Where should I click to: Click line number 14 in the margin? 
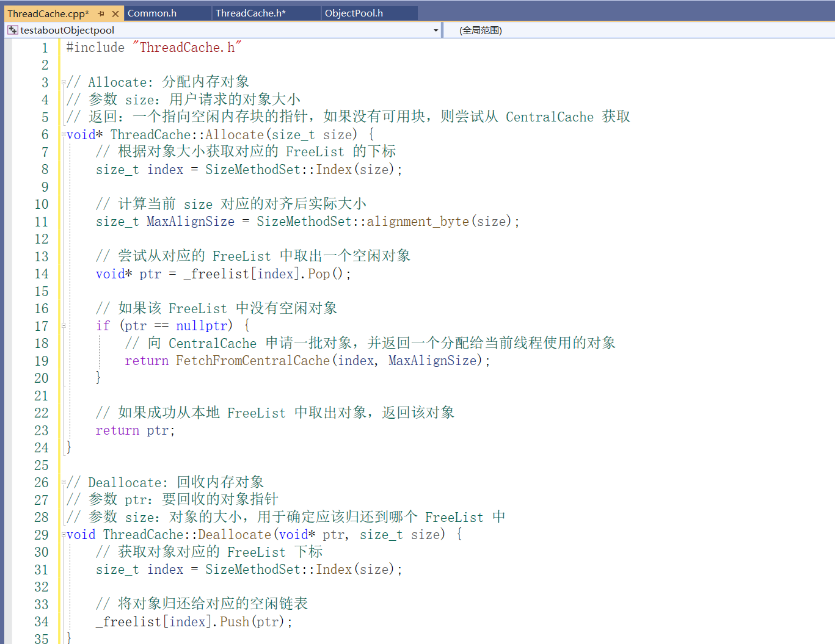click(x=41, y=273)
